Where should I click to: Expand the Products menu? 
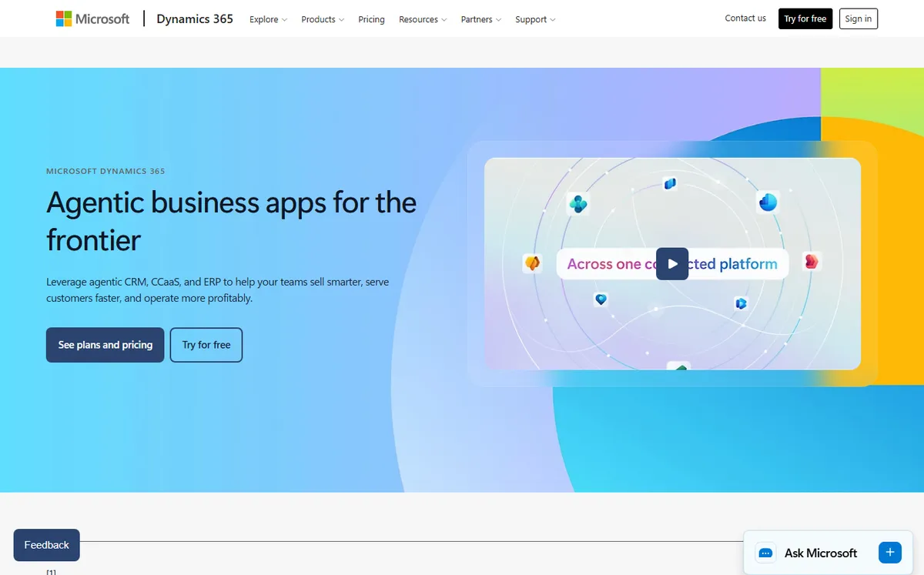pyautogui.click(x=323, y=19)
